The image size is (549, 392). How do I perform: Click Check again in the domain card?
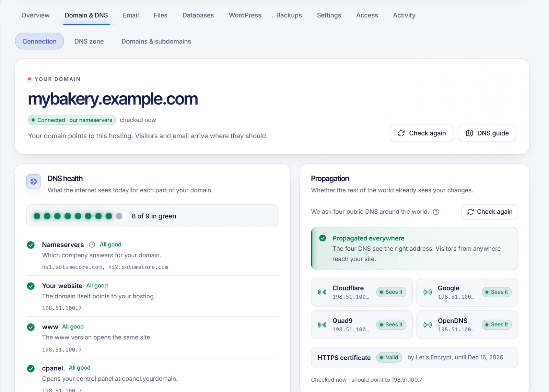click(x=421, y=133)
